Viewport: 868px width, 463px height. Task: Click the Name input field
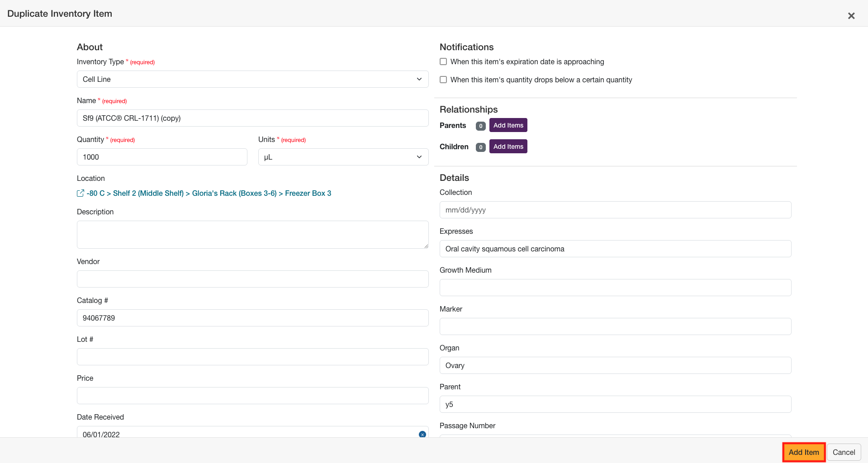[x=252, y=118]
